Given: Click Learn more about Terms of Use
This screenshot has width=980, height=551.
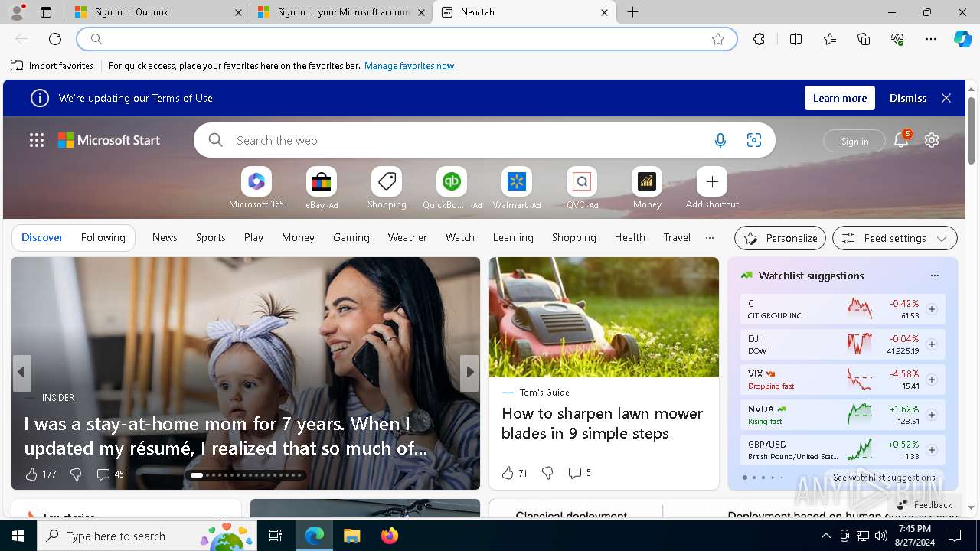Looking at the screenshot, I should coord(840,98).
